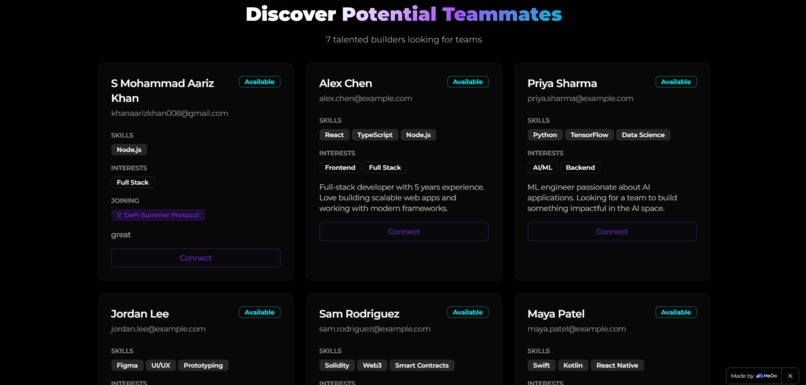Click the name S Mohammad Aariz Khan
Image resolution: width=806 pixels, height=385 pixels.
(x=162, y=90)
